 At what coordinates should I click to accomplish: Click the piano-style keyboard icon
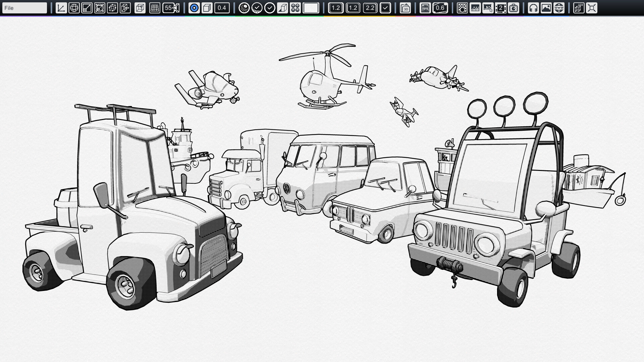(425, 8)
